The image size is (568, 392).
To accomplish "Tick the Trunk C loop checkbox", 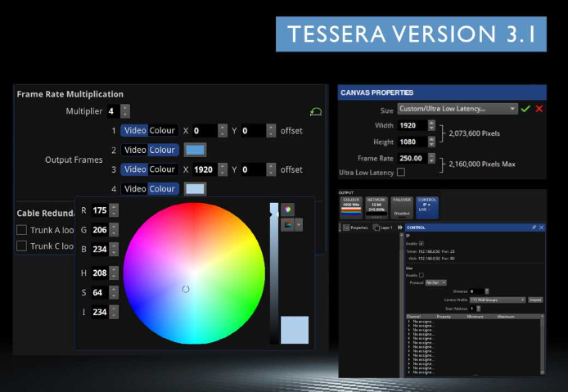I will click(22, 246).
